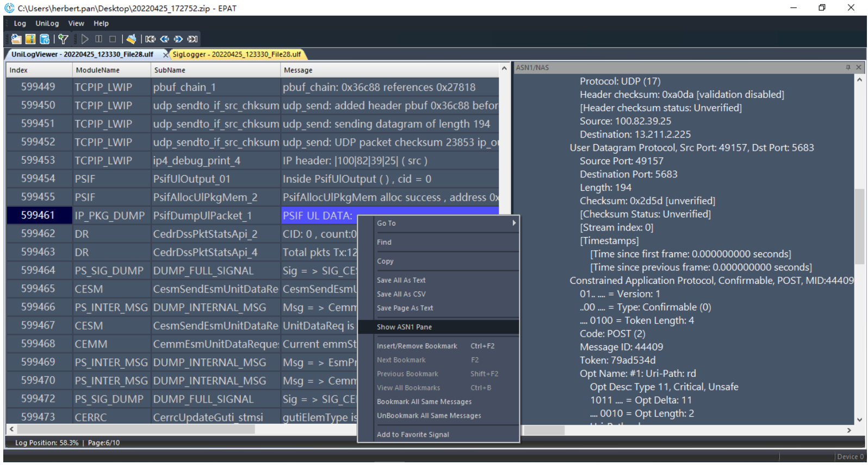This screenshot has width=868, height=465.
Task: Toggle the pin on the ASN1/NAS pane
Action: tap(848, 67)
